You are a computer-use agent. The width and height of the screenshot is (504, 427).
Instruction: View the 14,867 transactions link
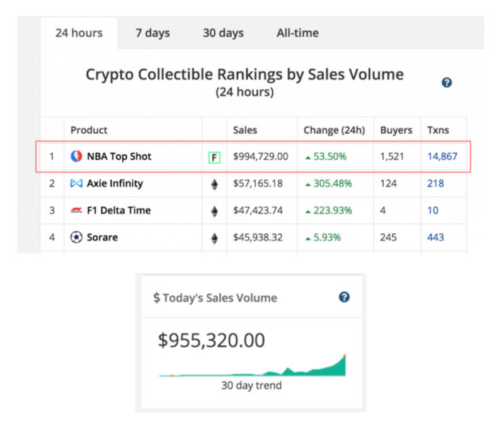click(x=442, y=156)
